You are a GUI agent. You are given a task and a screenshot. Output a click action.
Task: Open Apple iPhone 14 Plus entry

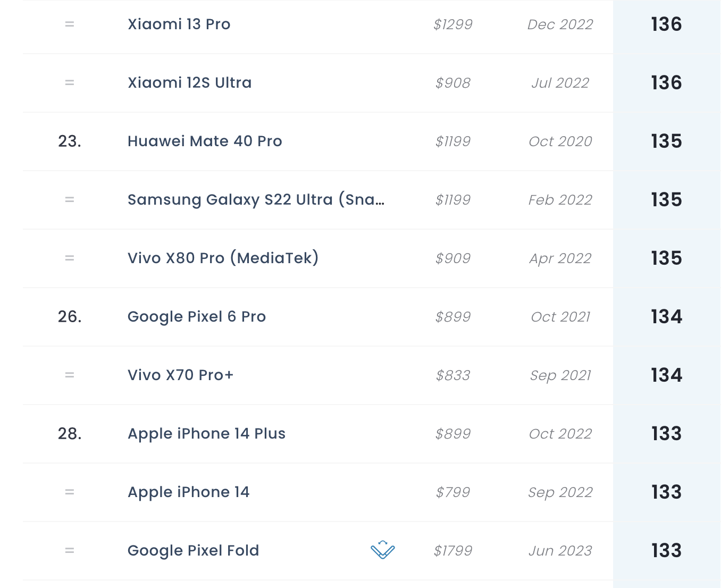tap(207, 434)
